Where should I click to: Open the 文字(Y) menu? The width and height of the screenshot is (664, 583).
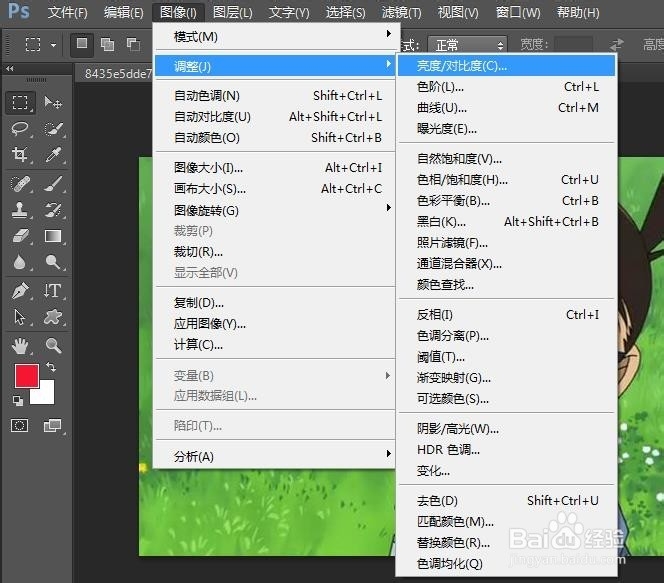click(x=289, y=13)
